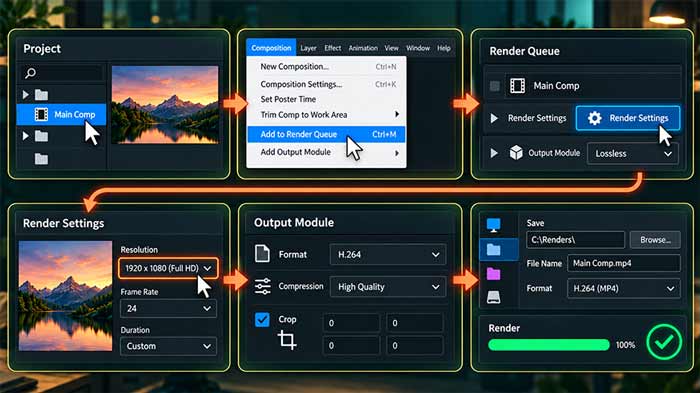Click the bottom-right Crop value field

pos(415,345)
